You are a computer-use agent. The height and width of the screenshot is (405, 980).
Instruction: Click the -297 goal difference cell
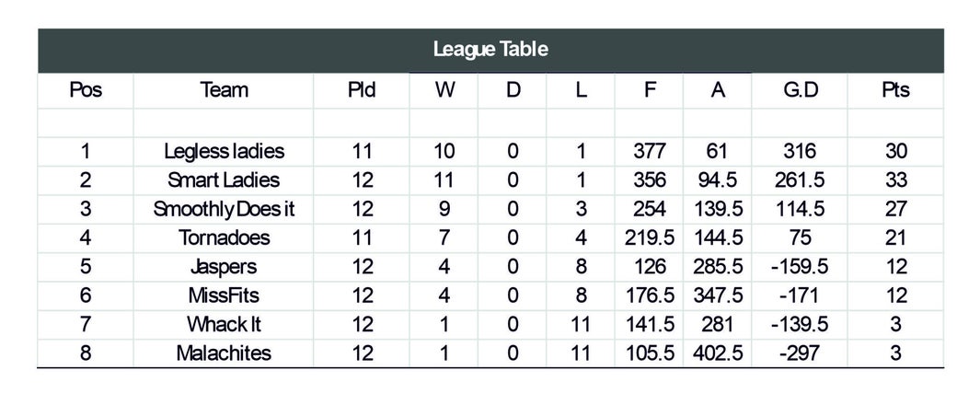(x=800, y=353)
